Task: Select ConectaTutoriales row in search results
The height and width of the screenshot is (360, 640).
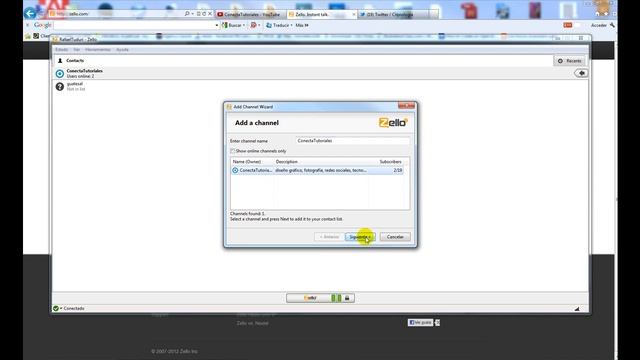Action: point(317,170)
